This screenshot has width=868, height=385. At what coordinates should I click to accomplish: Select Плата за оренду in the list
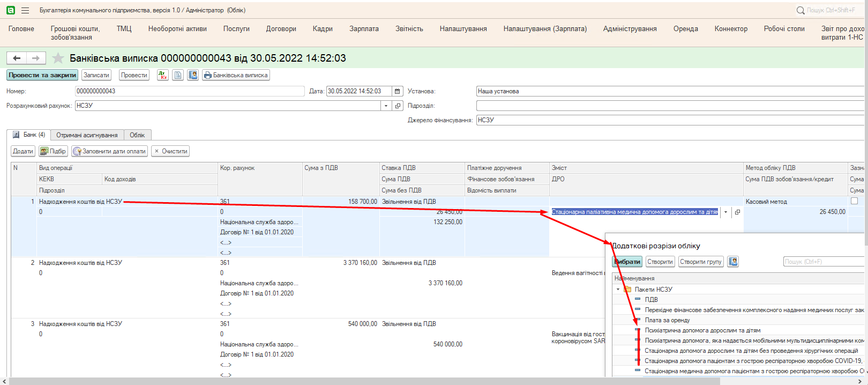click(667, 320)
